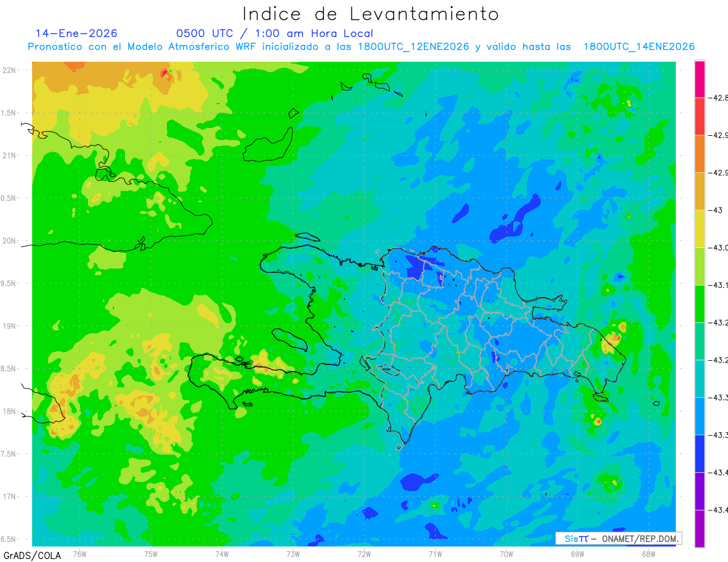
Task: Click the '21N' latitude label
Action: 8,155
